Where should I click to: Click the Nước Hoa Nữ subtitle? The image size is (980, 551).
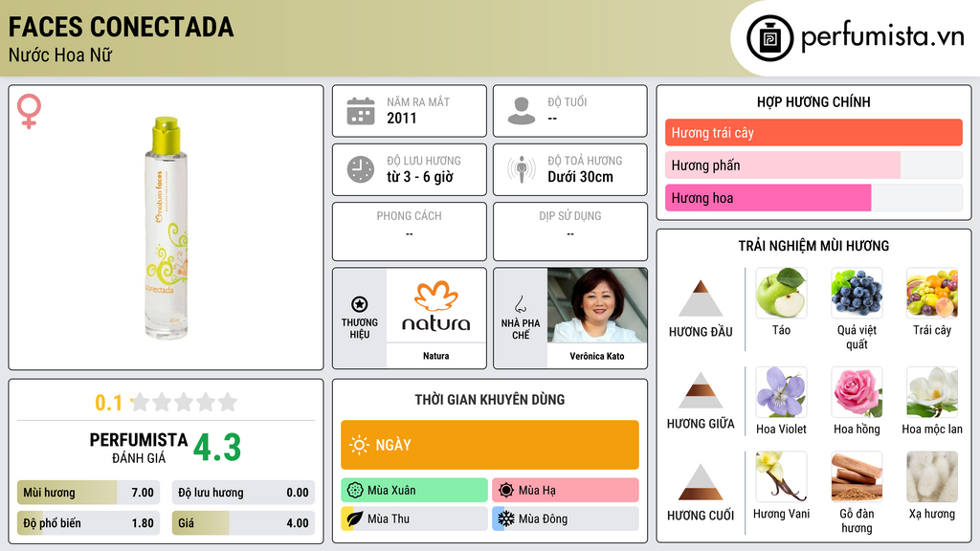(x=60, y=55)
